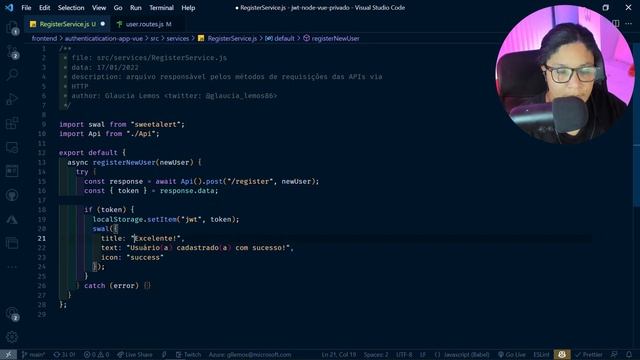This screenshot has width=640, height=360.
Task: Expand the frontend breadcrumb
Action: 44,38
